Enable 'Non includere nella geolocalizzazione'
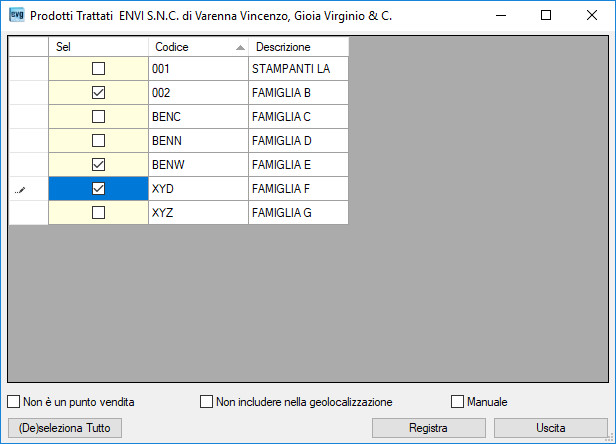Viewport: 616px width, 444px height. [x=206, y=402]
